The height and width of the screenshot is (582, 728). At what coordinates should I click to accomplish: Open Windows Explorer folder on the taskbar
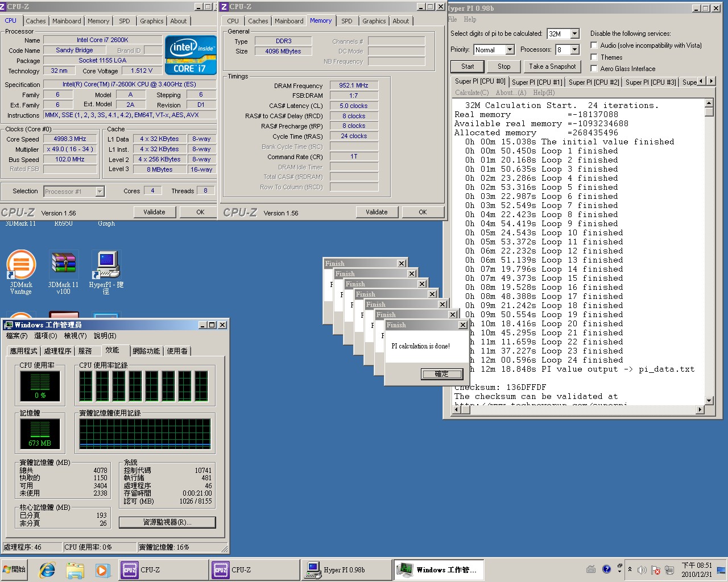(x=75, y=569)
